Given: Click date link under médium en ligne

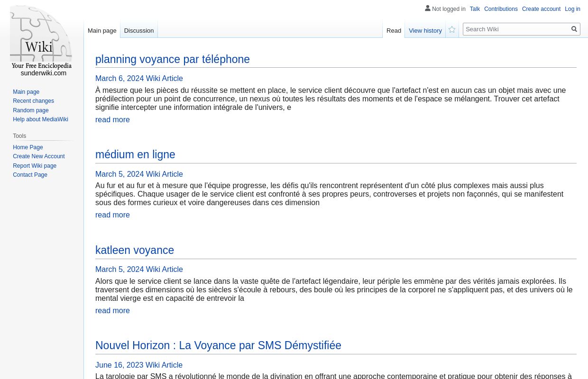Looking at the screenshot, I should 139,174.
